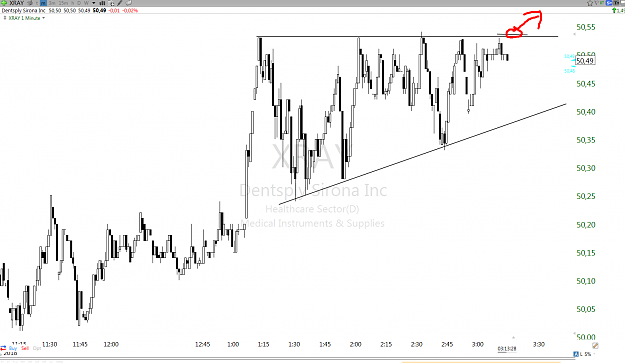Switch to the 15m timeframe
This screenshot has height=363, width=625.
(x=63, y=3)
